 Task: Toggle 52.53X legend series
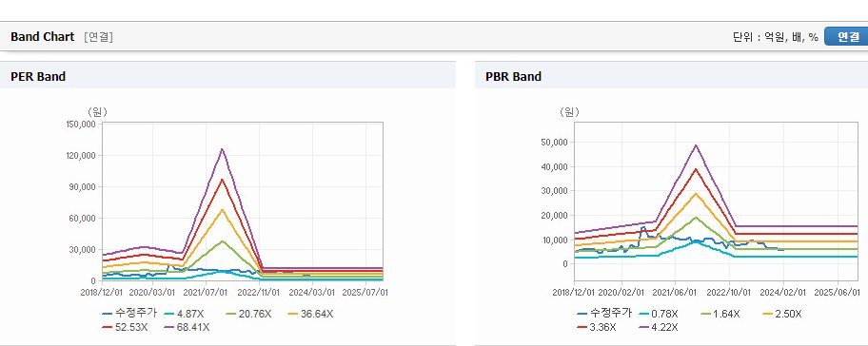(x=125, y=327)
